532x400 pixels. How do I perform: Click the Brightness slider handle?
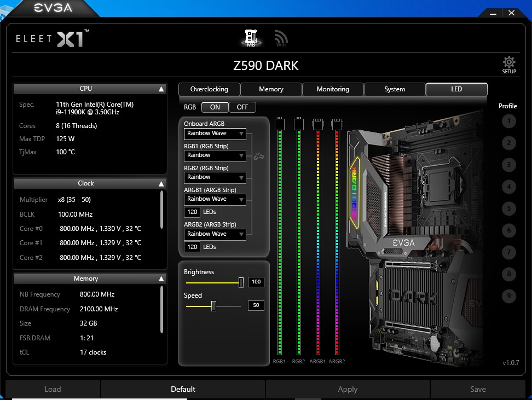[241, 282]
